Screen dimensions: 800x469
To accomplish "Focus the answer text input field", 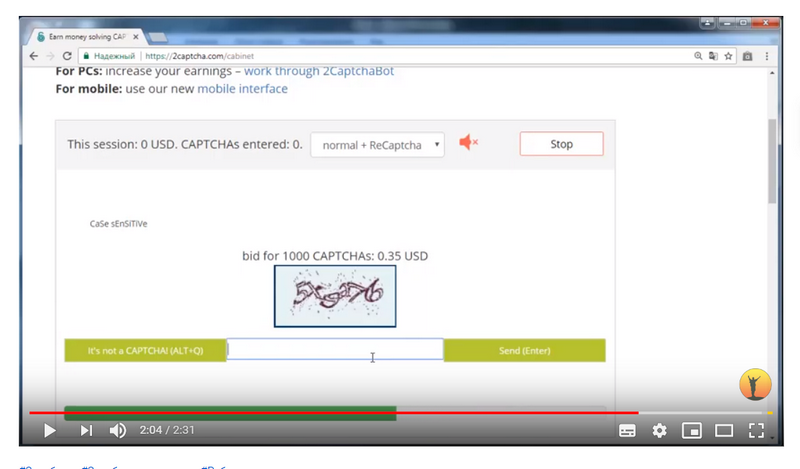I will [334, 350].
